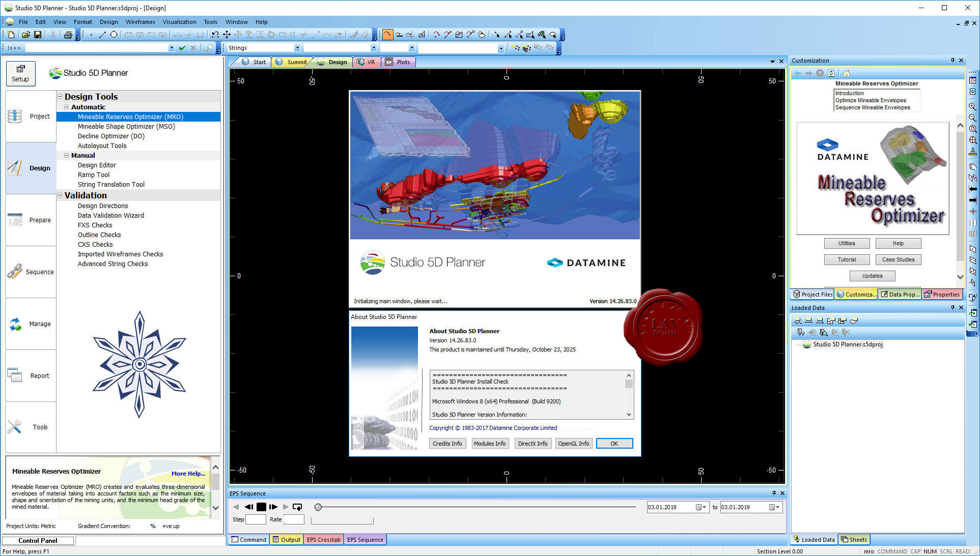This screenshot has width=980, height=556.
Task: Click the Setup button icon
Action: point(20,73)
